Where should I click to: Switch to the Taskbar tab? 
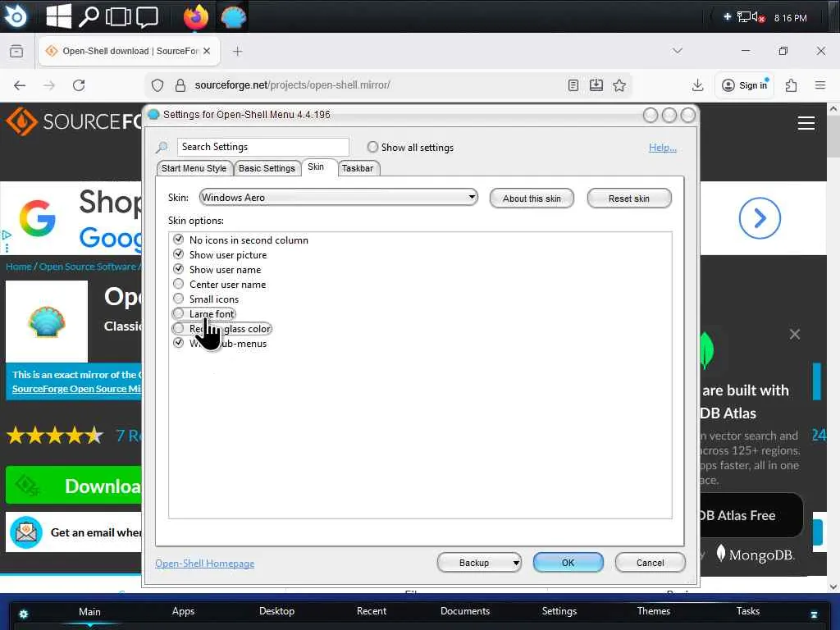[x=358, y=168]
